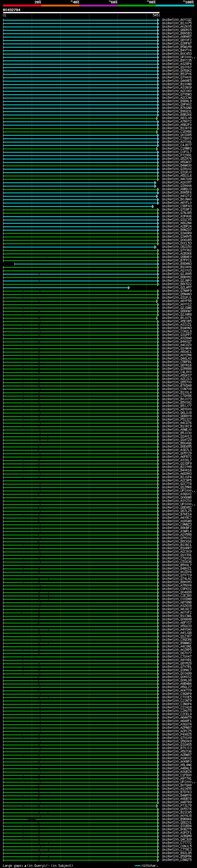Select hit label UniRef100_A3YX41
The height and width of the screenshot is (868, 197).
pos(177,142)
